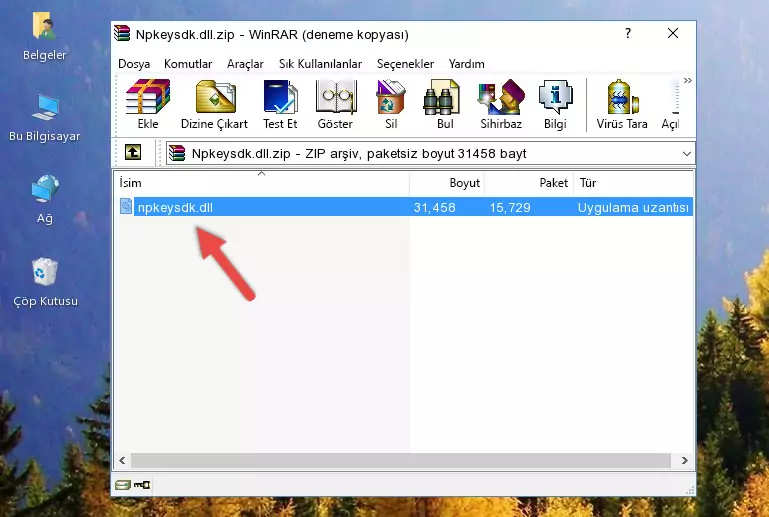The height and width of the screenshot is (517, 769).
Task: Click the Uygulama uzantısı type cell
Action: point(633,207)
